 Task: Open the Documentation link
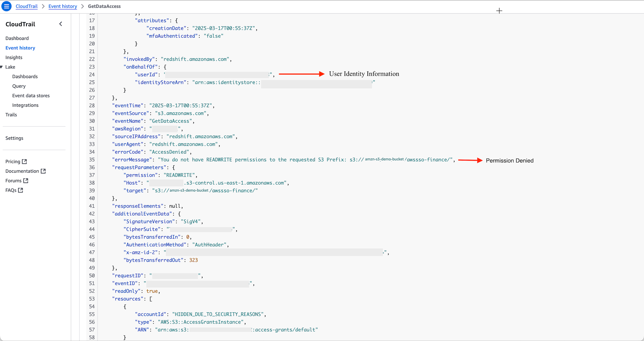[x=22, y=171]
